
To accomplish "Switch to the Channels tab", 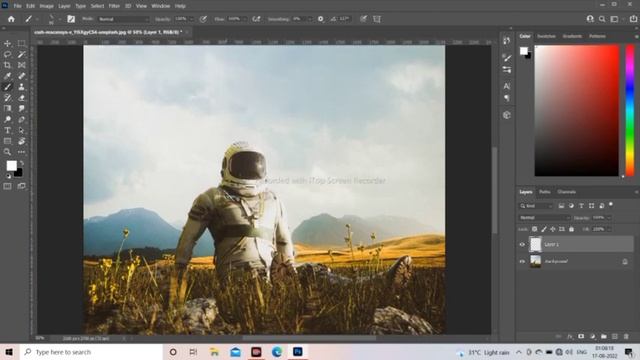I will point(567,192).
